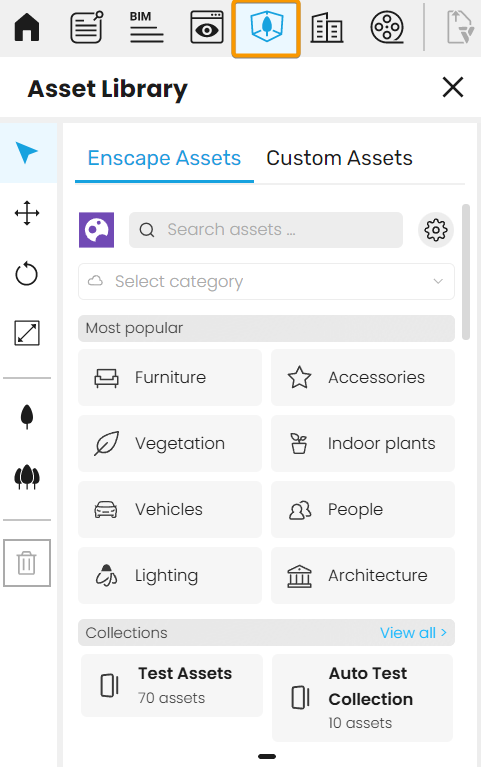Viewport: 481px width, 767px height.
Task: Toggle the Asset Library toolbar button
Action: pyautogui.click(x=266, y=29)
